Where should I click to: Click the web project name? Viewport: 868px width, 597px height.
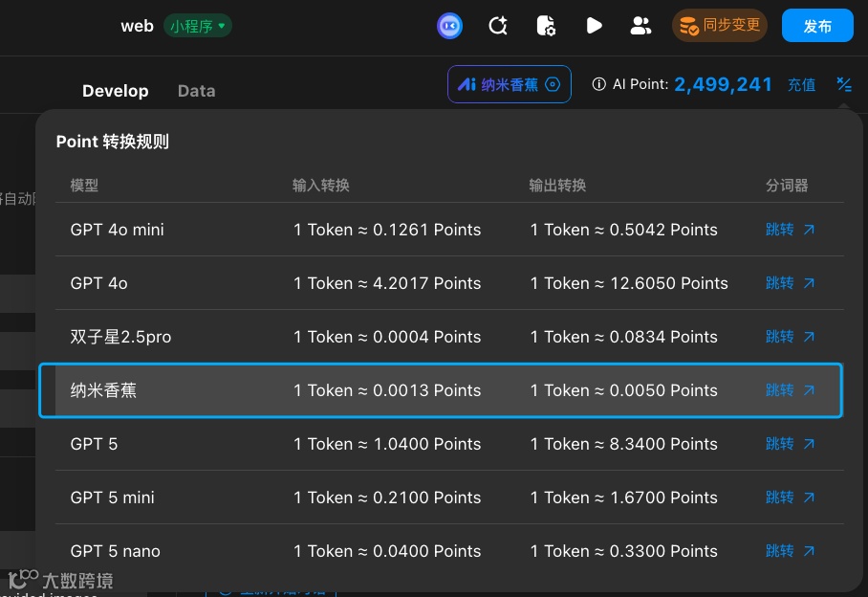point(137,26)
